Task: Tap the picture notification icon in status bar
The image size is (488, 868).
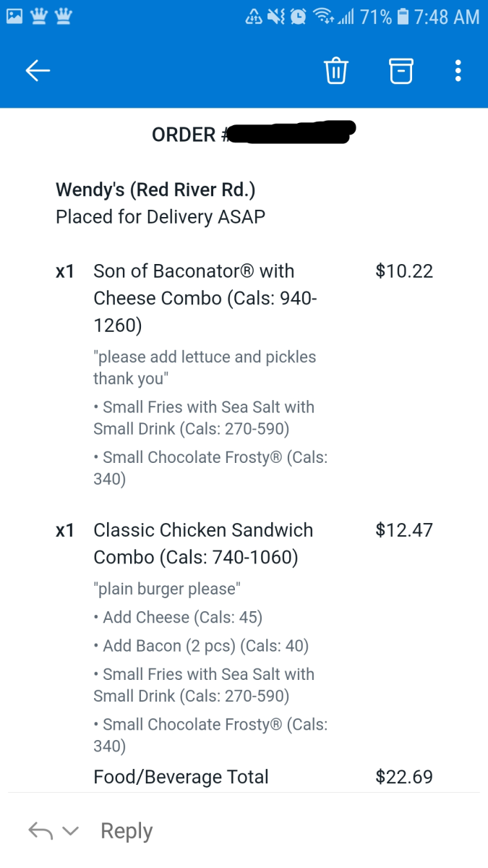Action: point(15,17)
